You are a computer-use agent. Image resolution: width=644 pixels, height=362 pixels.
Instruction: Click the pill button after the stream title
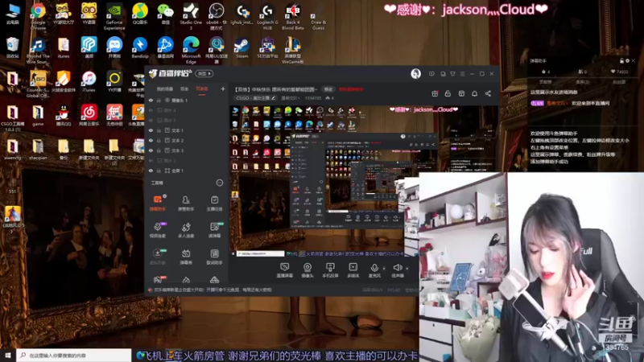click(x=328, y=89)
